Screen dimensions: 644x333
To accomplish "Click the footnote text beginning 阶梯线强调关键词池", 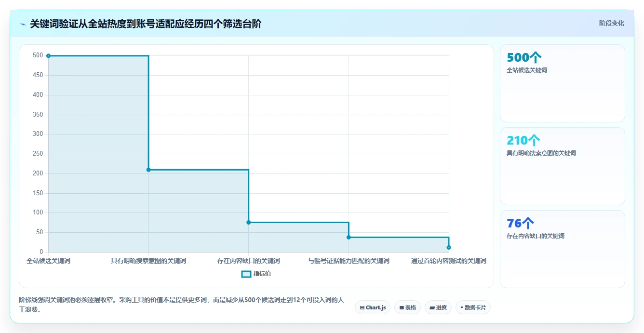I will (x=181, y=305).
